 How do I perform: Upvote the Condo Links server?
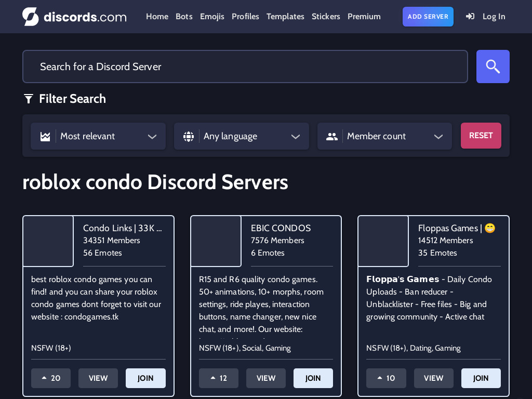[50, 378]
